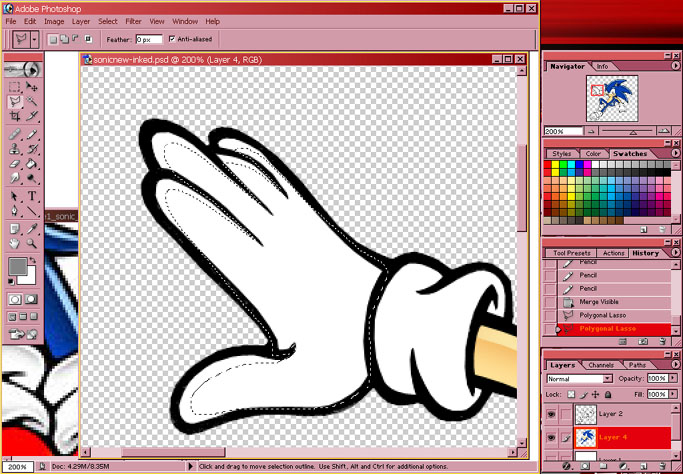Image resolution: width=683 pixels, height=474 pixels.
Task: Select the Polygonal Lasso tool in toolbox
Action: pos(15,102)
